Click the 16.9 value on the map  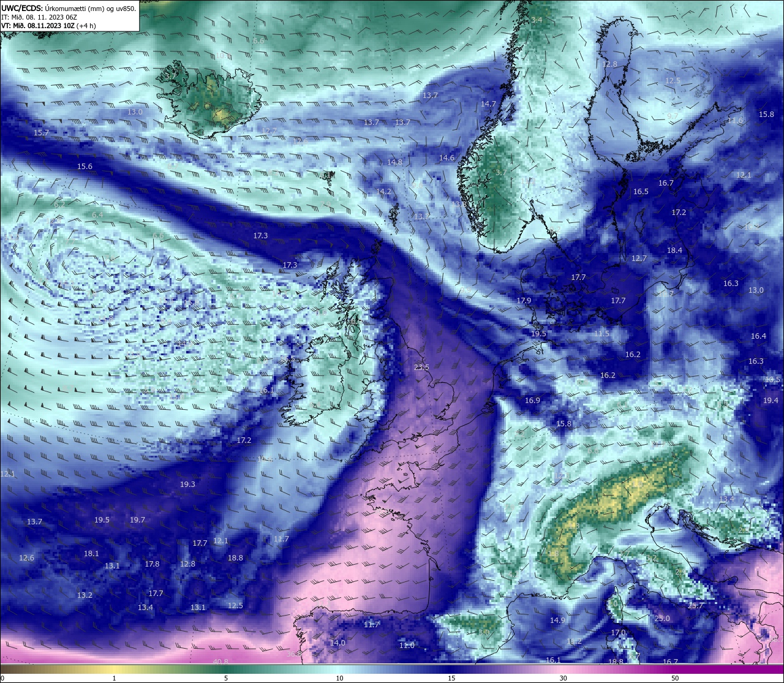[x=532, y=401]
